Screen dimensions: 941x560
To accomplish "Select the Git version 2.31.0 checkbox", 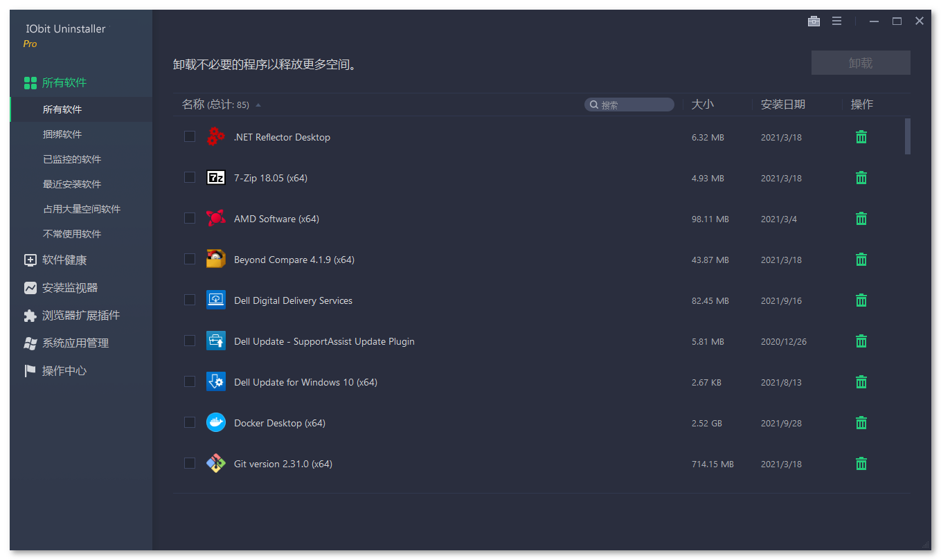I will click(x=190, y=463).
